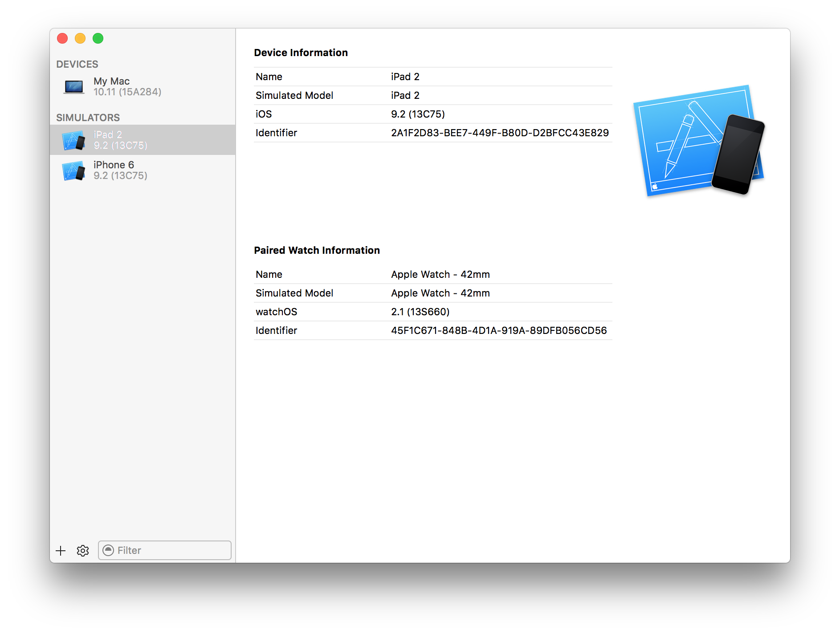The height and width of the screenshot is (634, 840).
Task: Click the Device Information heading
Action: [x=301, y=53]
